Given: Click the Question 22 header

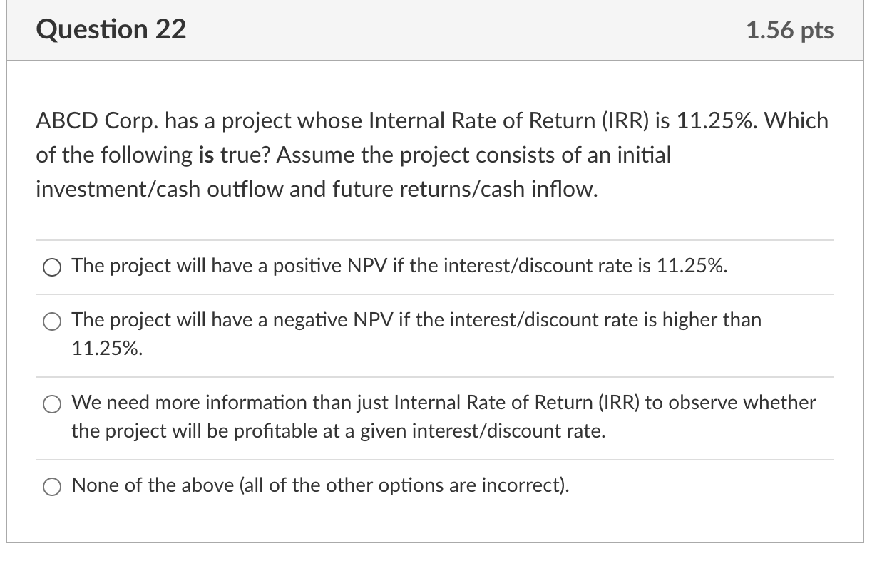Looking at the screenshot, I should (111, 29).
